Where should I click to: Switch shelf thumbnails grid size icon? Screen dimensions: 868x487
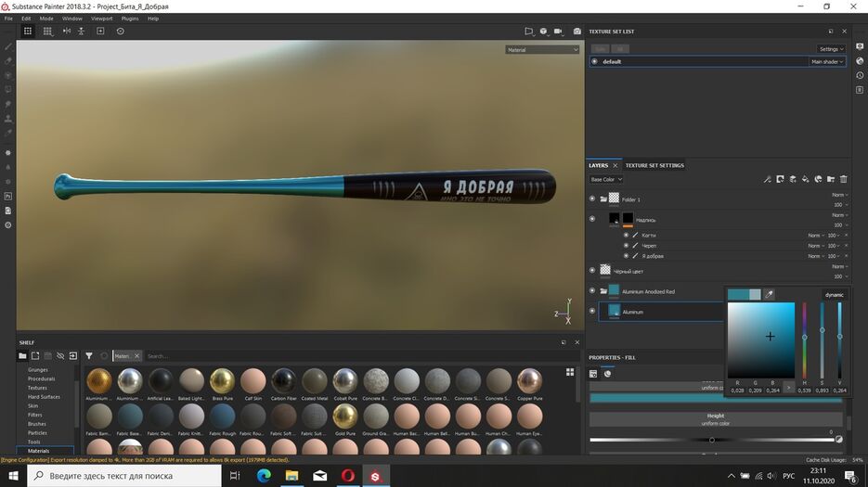point(570,373)
